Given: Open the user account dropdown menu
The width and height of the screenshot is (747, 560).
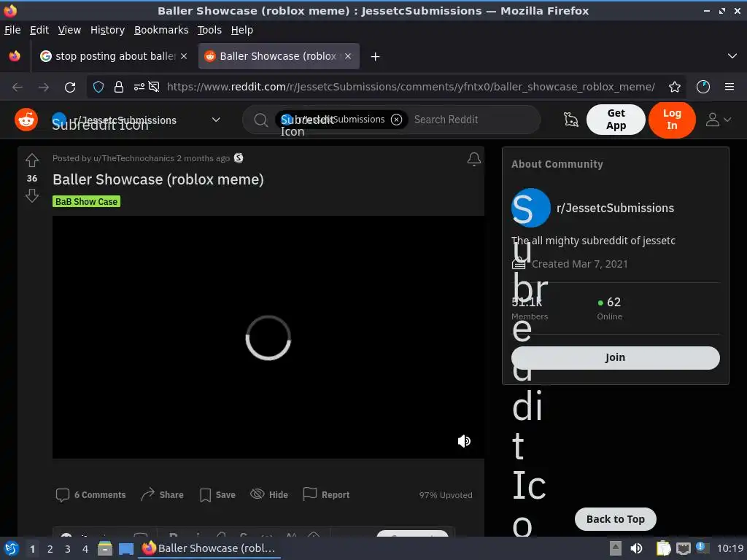Looking at the screenshot, I should (718, 120).
